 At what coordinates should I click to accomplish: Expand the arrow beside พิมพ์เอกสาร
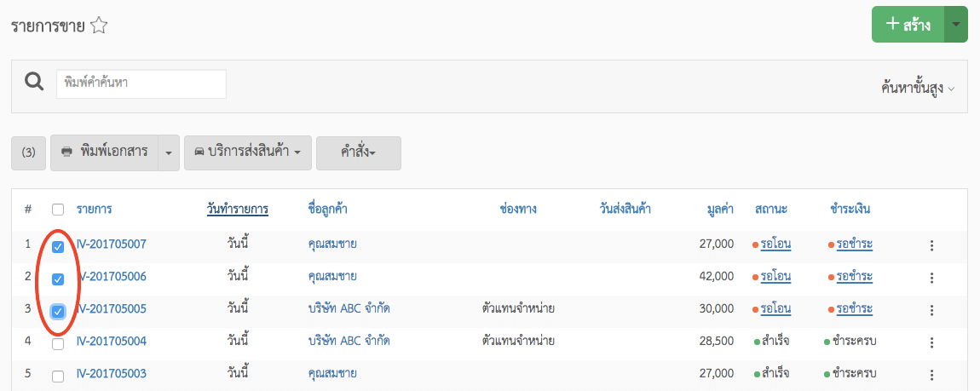click(169, 152)
